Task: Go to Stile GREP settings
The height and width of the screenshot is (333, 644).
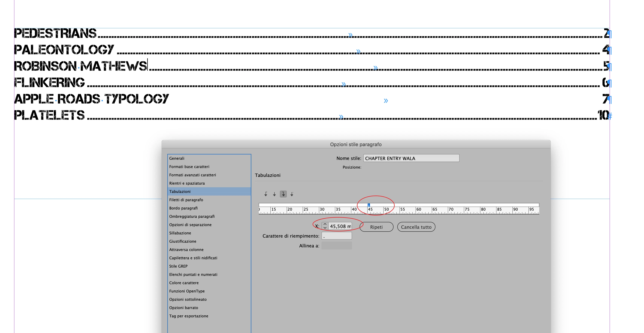Action: (x=178, y=266)
